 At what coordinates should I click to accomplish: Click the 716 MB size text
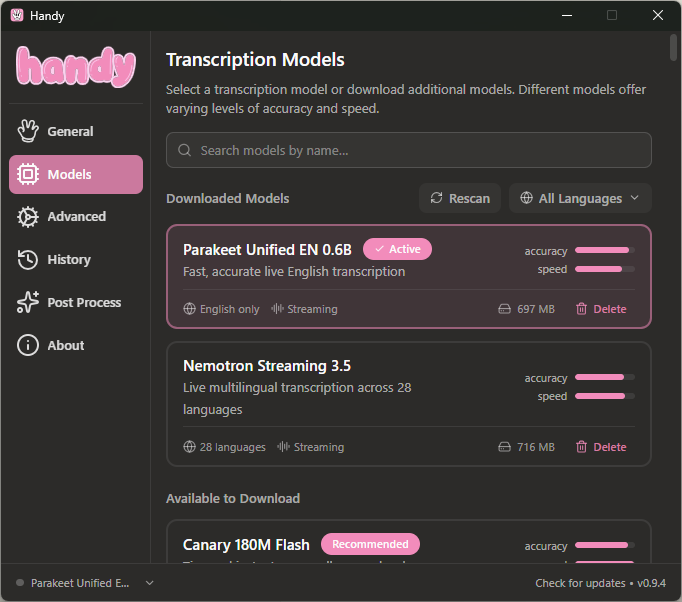point(536,447)
